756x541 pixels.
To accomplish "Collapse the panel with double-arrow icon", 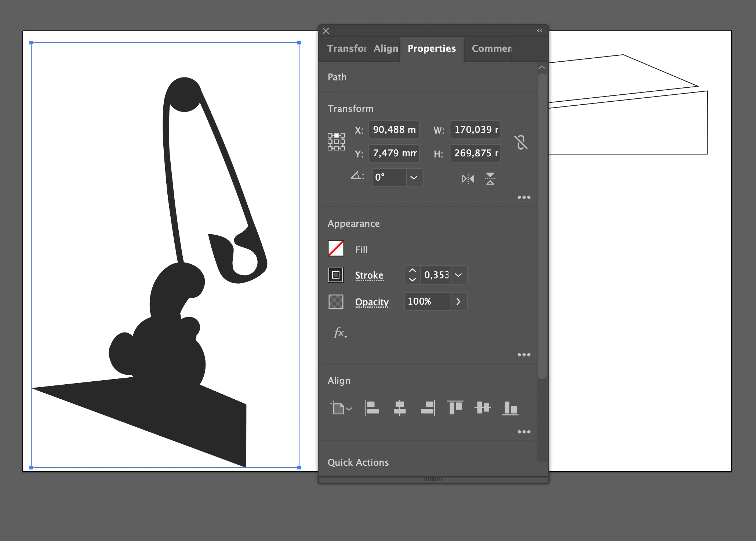I will point(539,31).
